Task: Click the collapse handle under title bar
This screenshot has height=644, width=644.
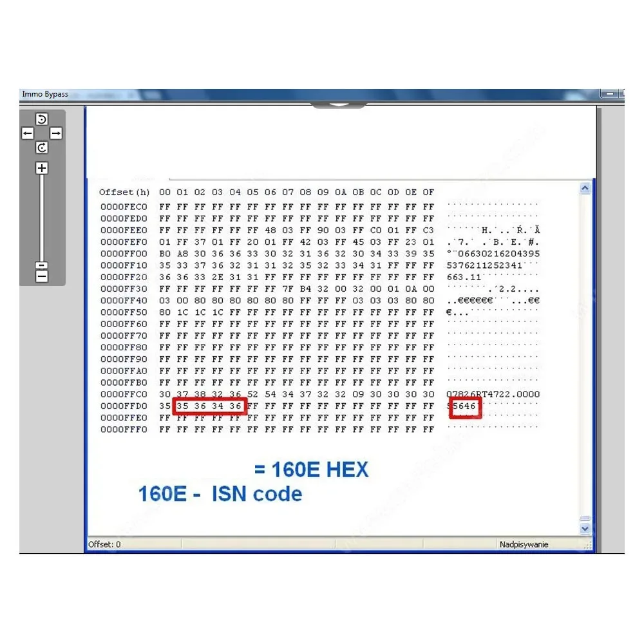Action: click(339, 106)
